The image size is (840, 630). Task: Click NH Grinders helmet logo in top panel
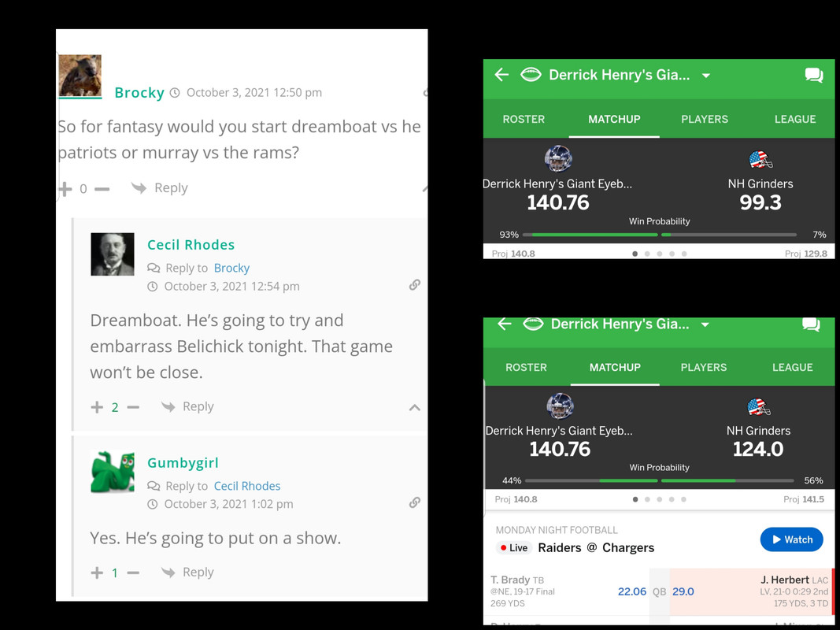tap(760, 159)
